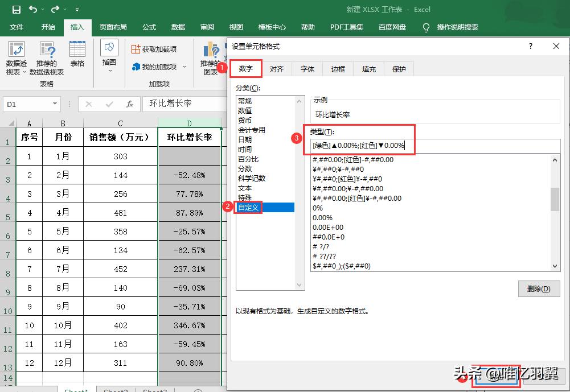Click the Undo arrow icon
Image resolution: width=570 pixels, height=392 pixels.
coord(32,9)
